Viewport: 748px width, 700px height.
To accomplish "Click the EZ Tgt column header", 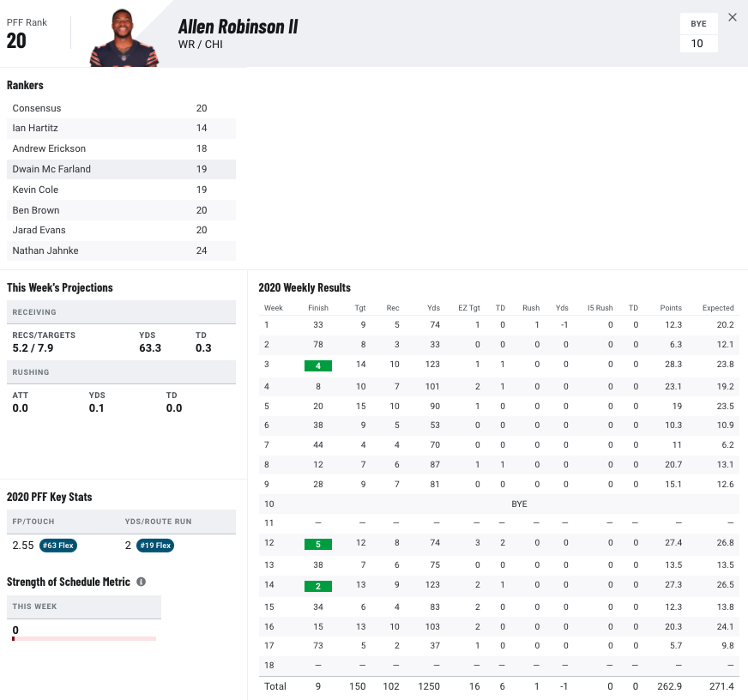I will tap(469, 308).
